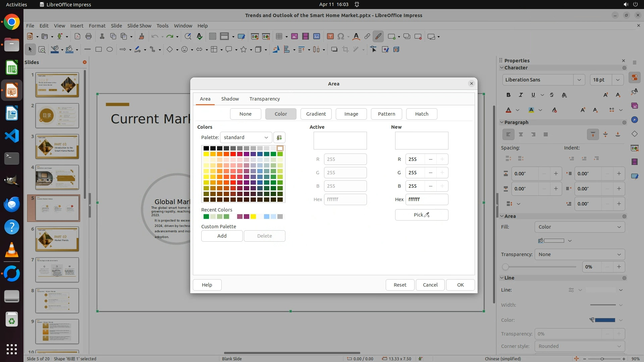Select the Color fill type button
644x362 pixels.
point(280,114)
